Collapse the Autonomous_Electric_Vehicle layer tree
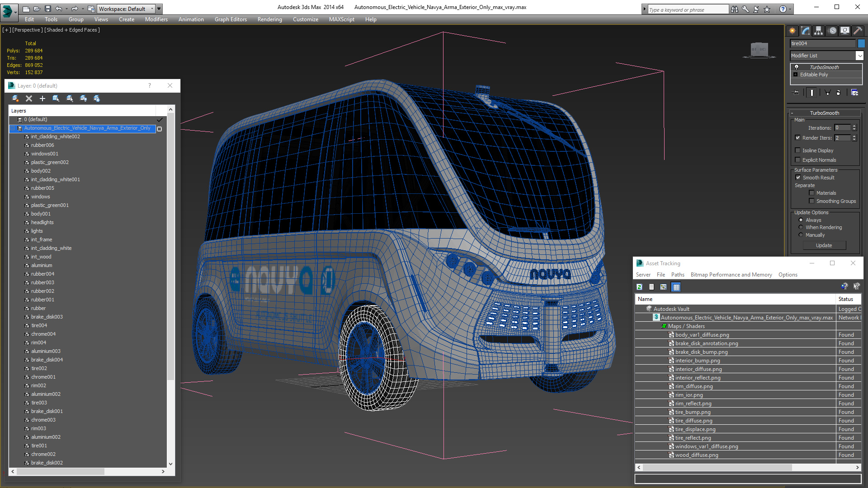Screen dimensions: 868x488 coord(13,128)
